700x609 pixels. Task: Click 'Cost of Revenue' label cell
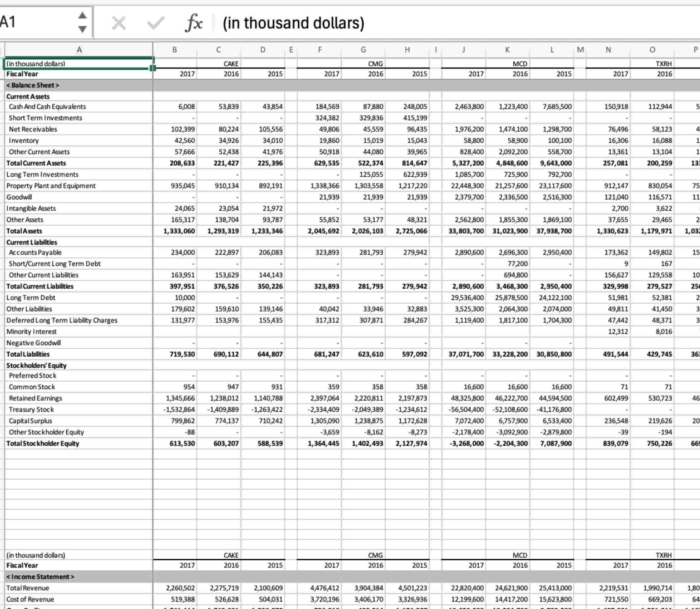click(x=79, y=599)
